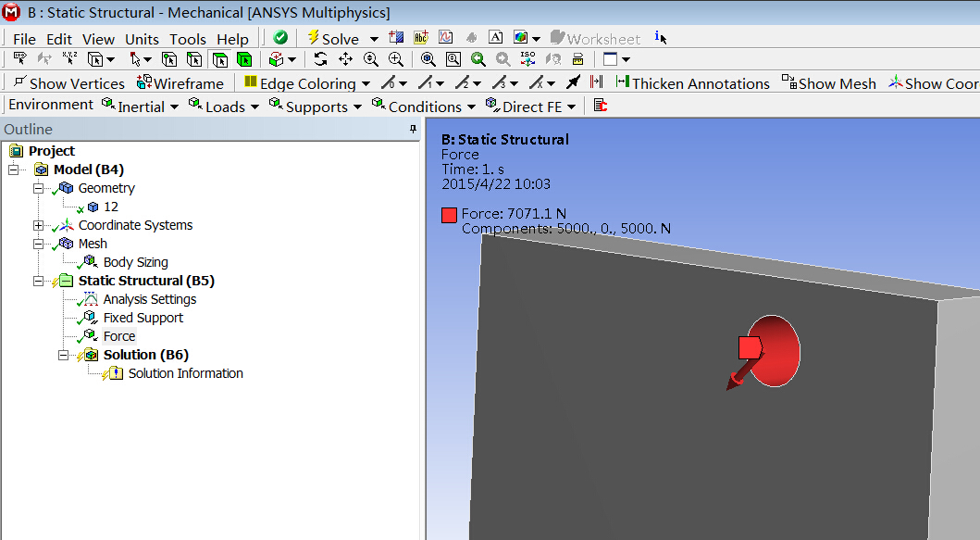Screen dimensions: 980x540
Task: Click the New Chart and Table icon
Action: pyautogui.click(x=446, y=38)
